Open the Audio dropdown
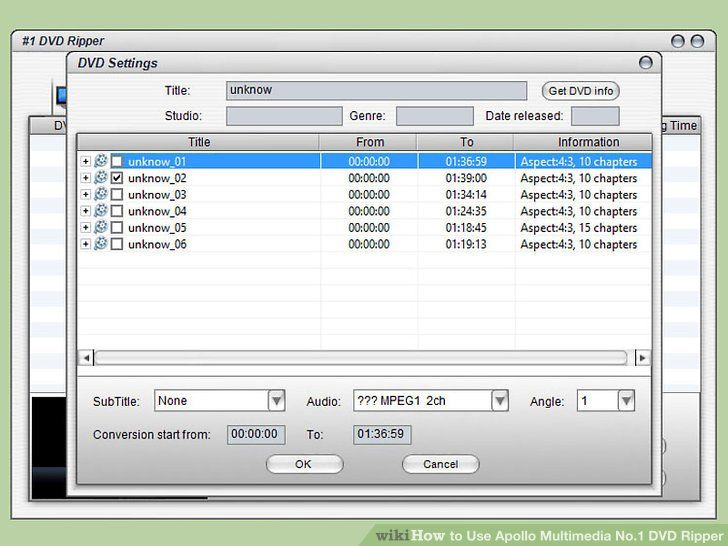 click(x=500, y=401)
